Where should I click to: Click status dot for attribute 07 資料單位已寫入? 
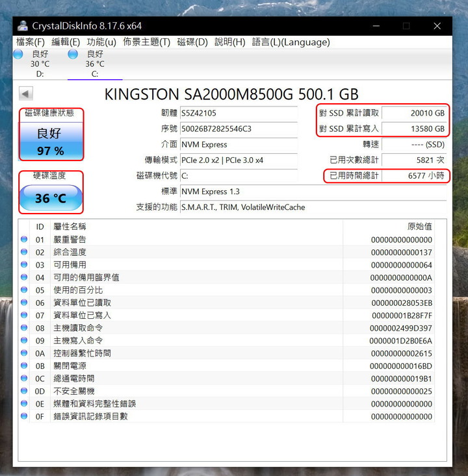tap(24, 315)
